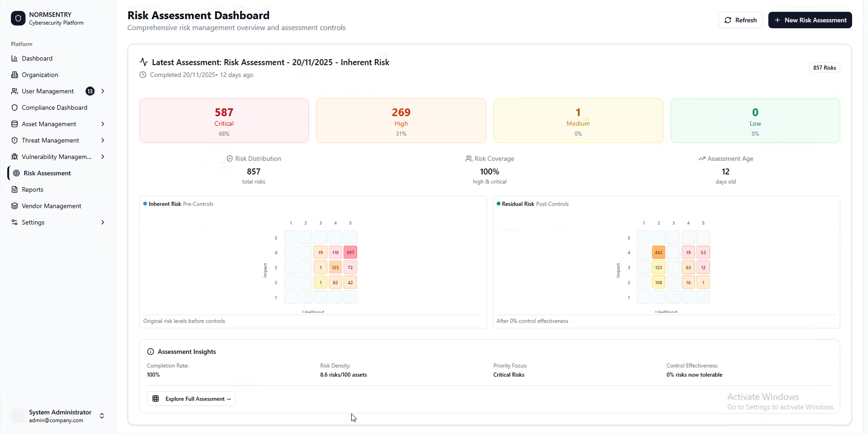Screen dimensions: 868x434
Task: Click the Reports icon in the sidebar
Action: pos(15,189)
